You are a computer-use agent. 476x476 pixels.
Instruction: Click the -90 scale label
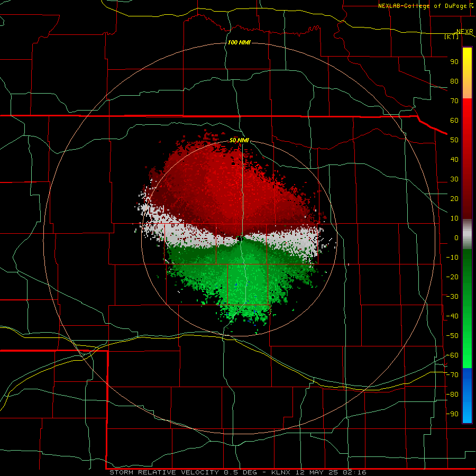point(452,414)
